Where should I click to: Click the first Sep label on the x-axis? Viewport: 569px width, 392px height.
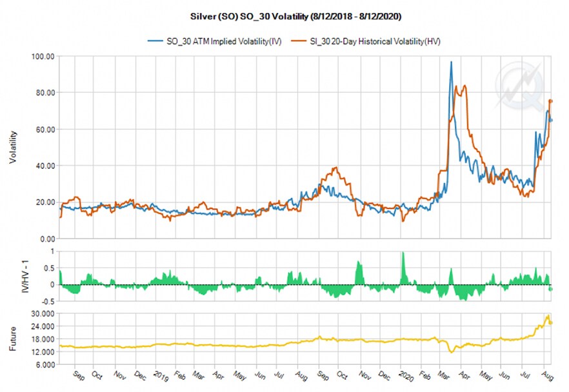pos(78,377)
